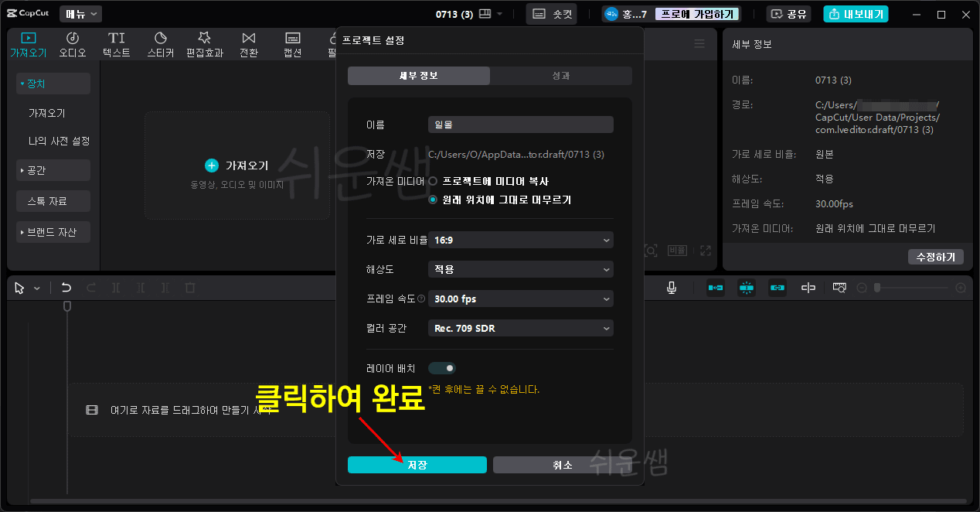Toggle the preview axis icon
The width and height of the screenshot is (980, 512).
point(808,288)
